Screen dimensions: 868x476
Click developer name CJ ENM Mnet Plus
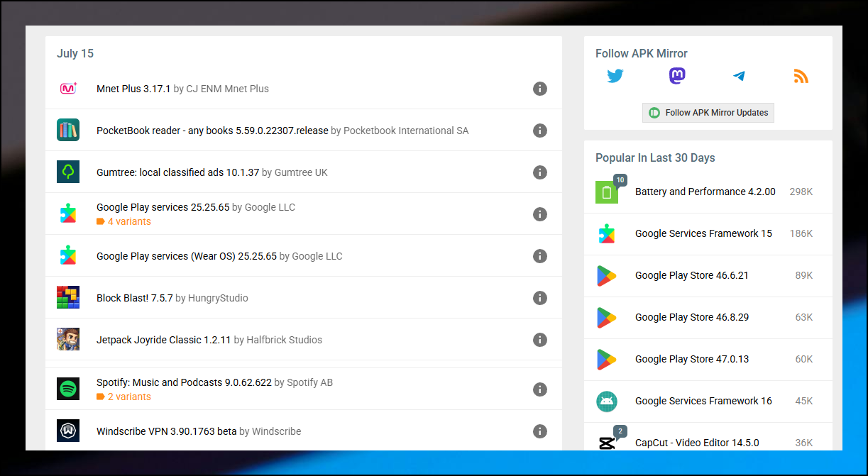click(x=227, y=89)
